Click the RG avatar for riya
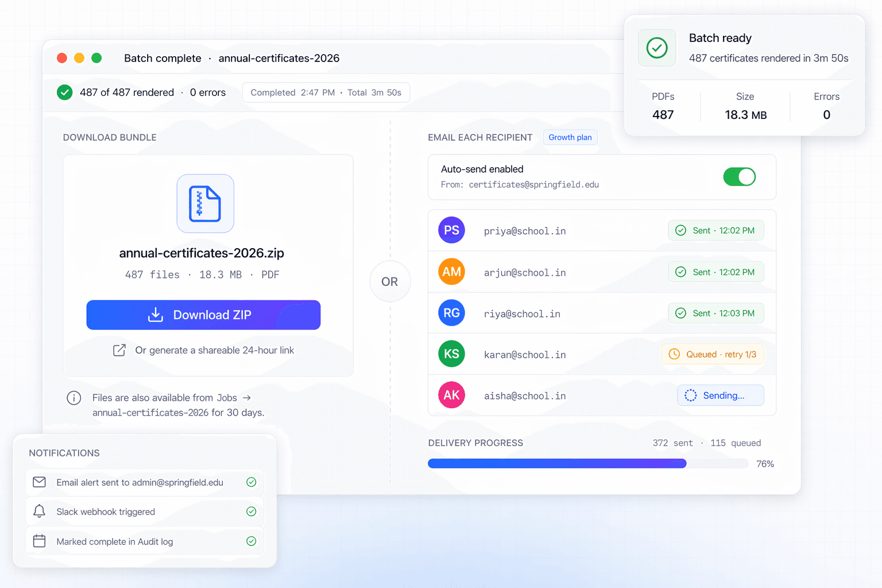This screenshot has width=882, height=588. (451, 313)
